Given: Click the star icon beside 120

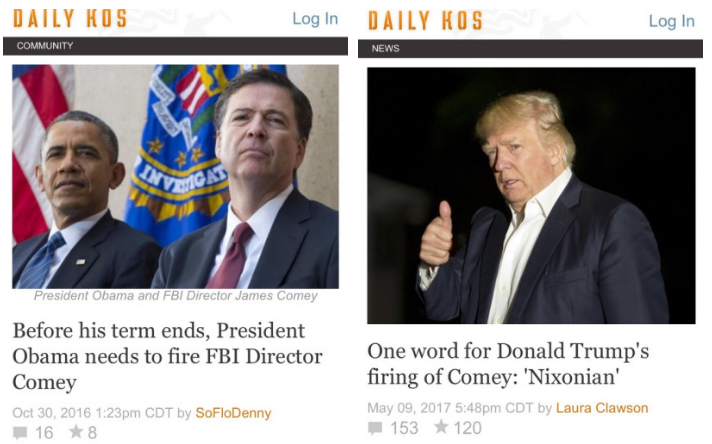Looking at the screenshot, I should [x=441, y=426].
